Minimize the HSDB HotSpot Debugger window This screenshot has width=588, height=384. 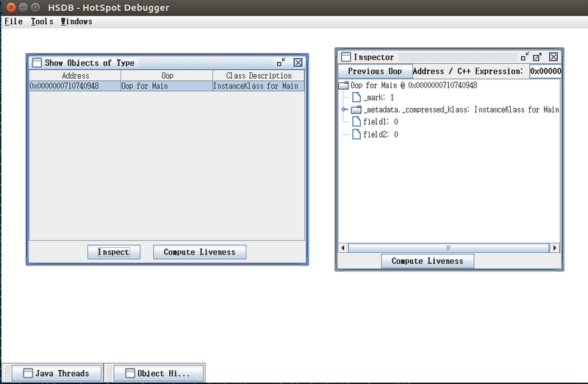24,7
